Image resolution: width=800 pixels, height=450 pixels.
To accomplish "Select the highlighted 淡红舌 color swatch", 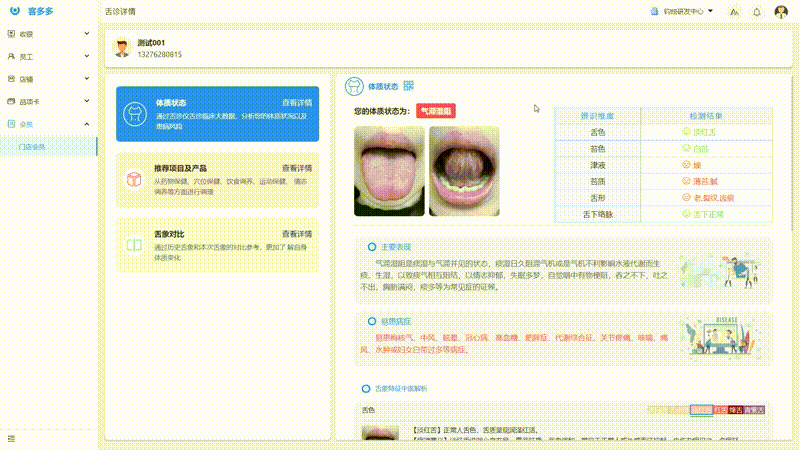I will [701, 410].
